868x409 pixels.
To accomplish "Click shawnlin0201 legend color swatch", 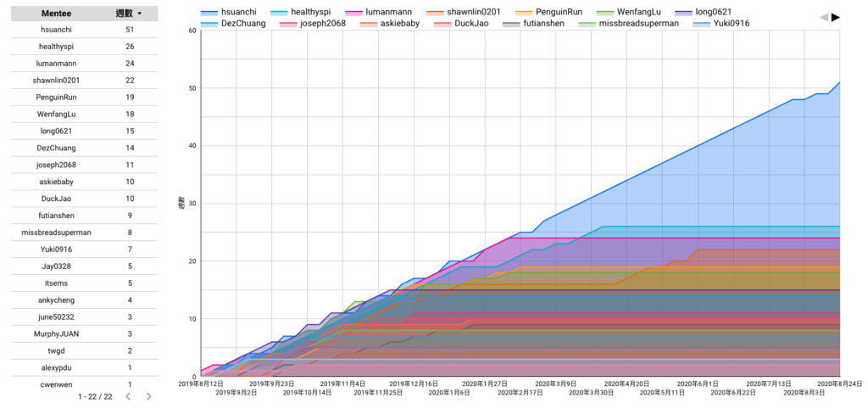I will [435, 12].
